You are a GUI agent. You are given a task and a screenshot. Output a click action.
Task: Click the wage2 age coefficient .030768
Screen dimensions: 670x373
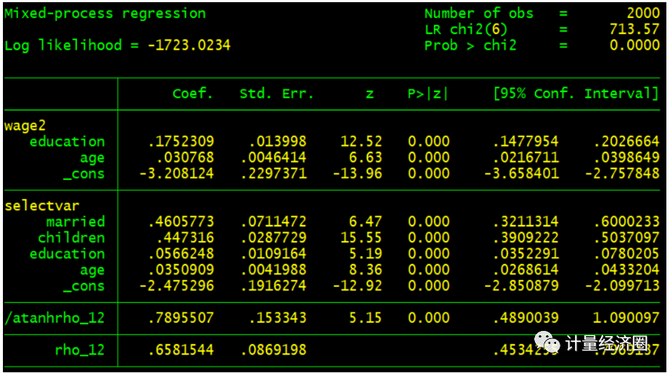185,158
